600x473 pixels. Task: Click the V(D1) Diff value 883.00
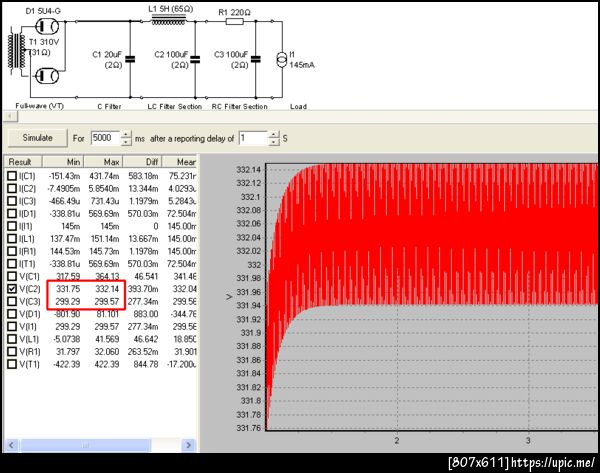point(146,314)
